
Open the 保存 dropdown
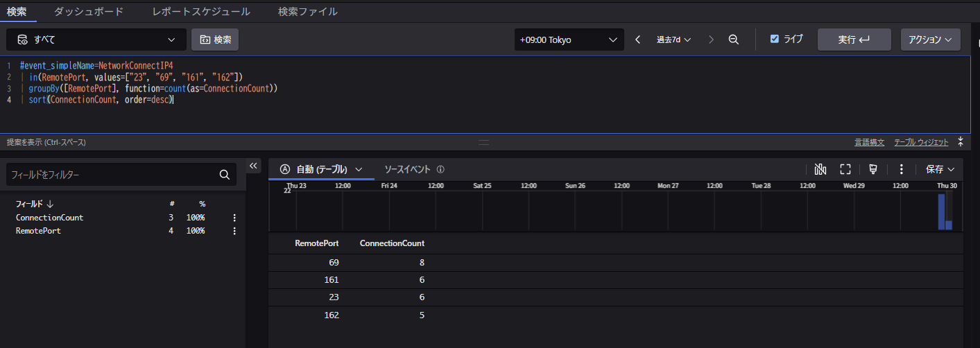click(940, 169)
